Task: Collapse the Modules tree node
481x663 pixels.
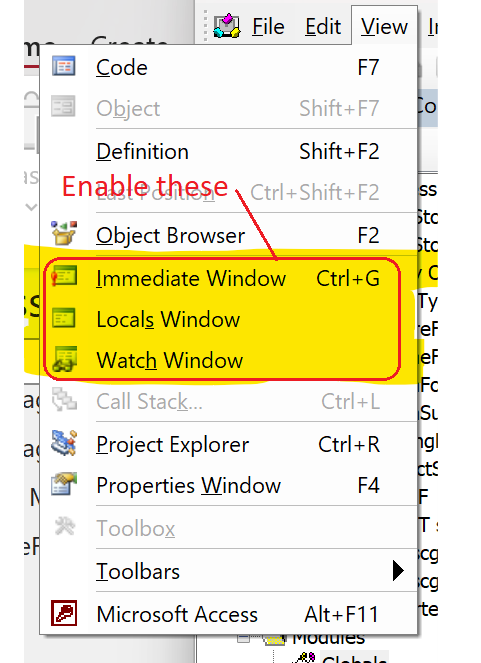Action: point(243,638)
